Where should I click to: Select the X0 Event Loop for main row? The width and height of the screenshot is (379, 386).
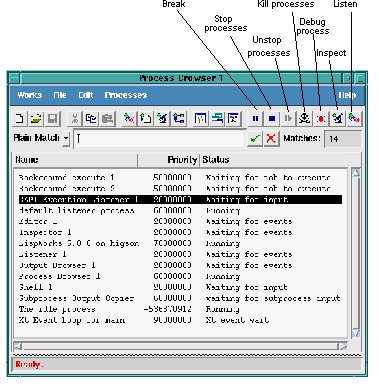(x=180, y=320)
